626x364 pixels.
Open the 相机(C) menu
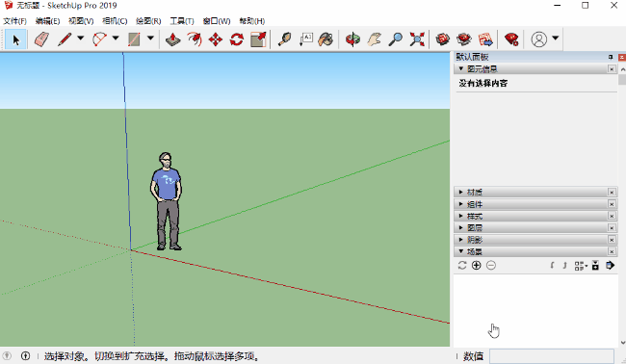[x=115, y=21]
